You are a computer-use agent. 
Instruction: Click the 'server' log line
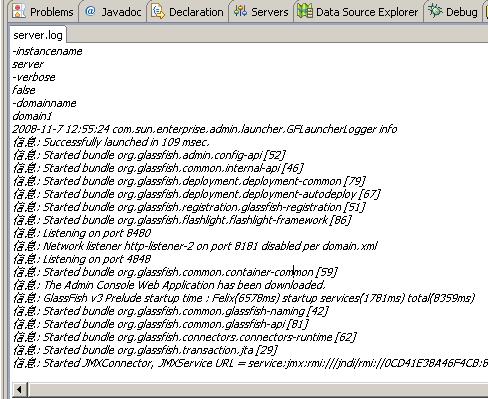coord(28,64)
